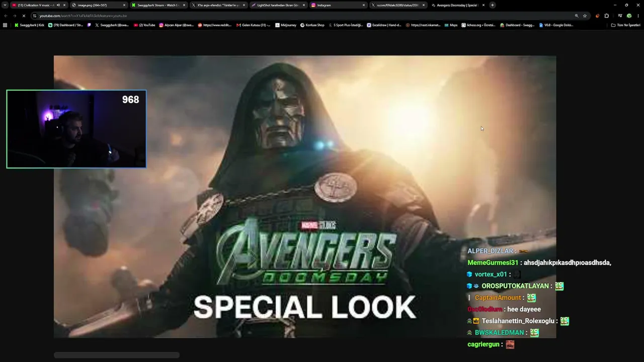Switch to the x.com/KRdakc8280 status tab
This screenshot has width=644, height=362.
tap(397, 5)
